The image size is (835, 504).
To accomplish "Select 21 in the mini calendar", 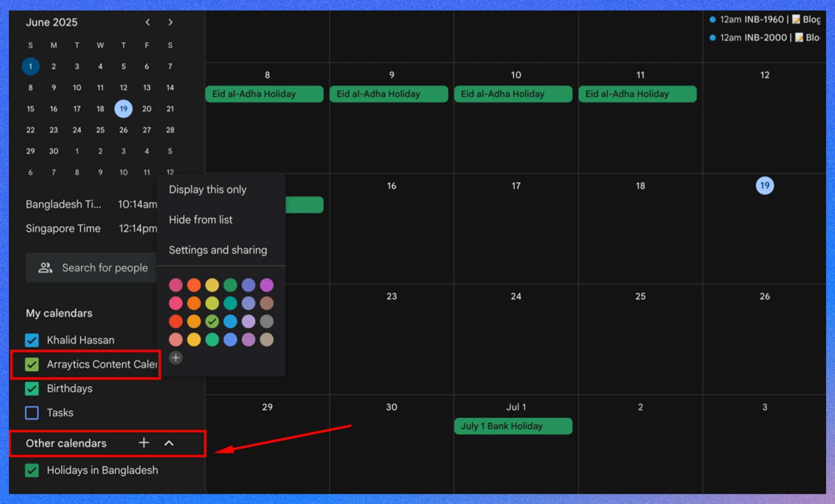I will click(x=170, y=109).
